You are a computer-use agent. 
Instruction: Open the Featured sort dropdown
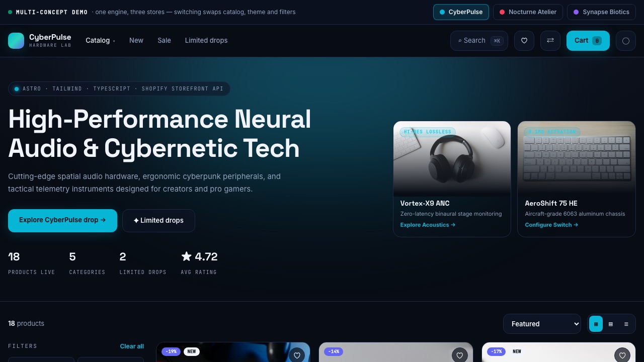coord(542,324)
